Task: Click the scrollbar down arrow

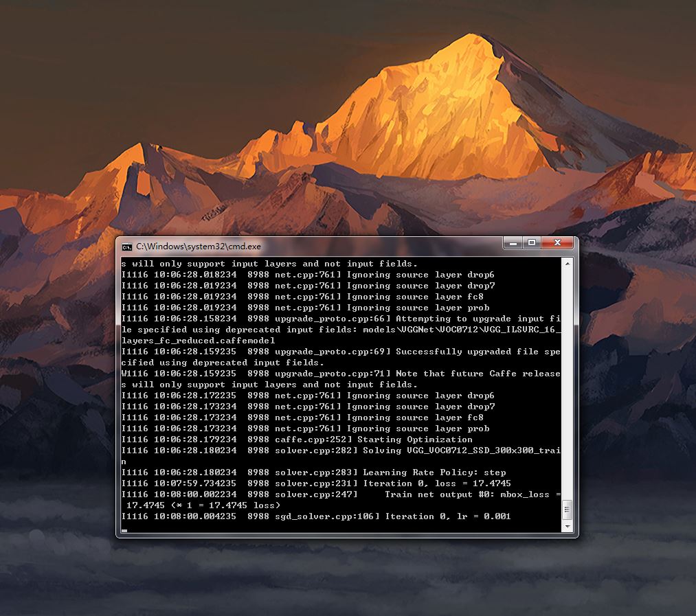Action: coord(568,525)
